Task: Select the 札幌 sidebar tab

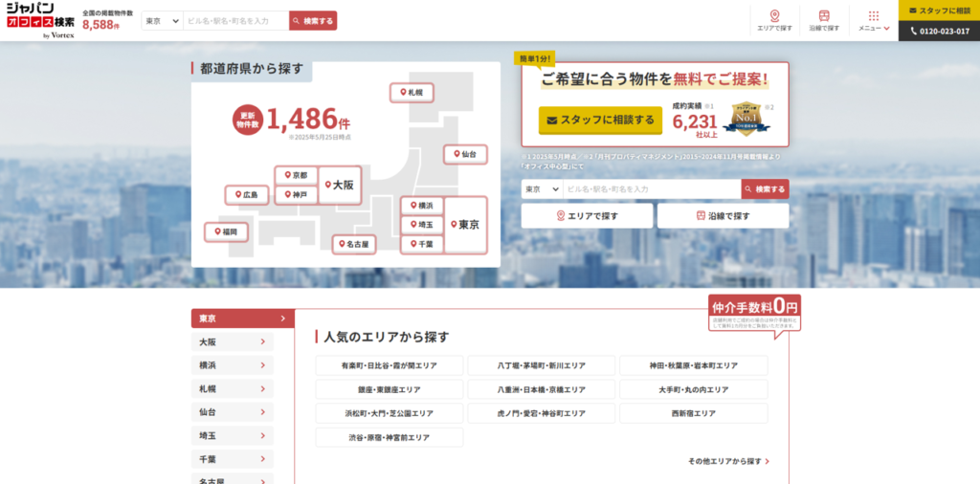Action: tap(233, 388)
